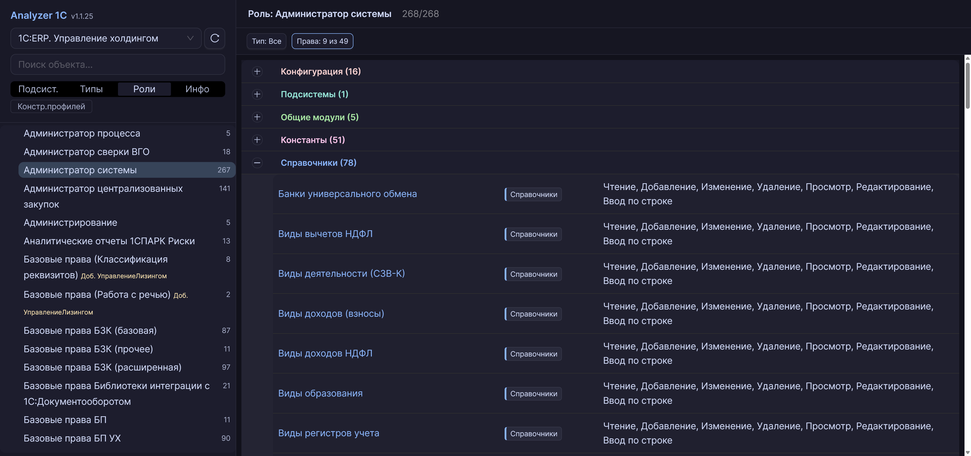
Task: Open the Инфо tab
Action: point(197,89)
